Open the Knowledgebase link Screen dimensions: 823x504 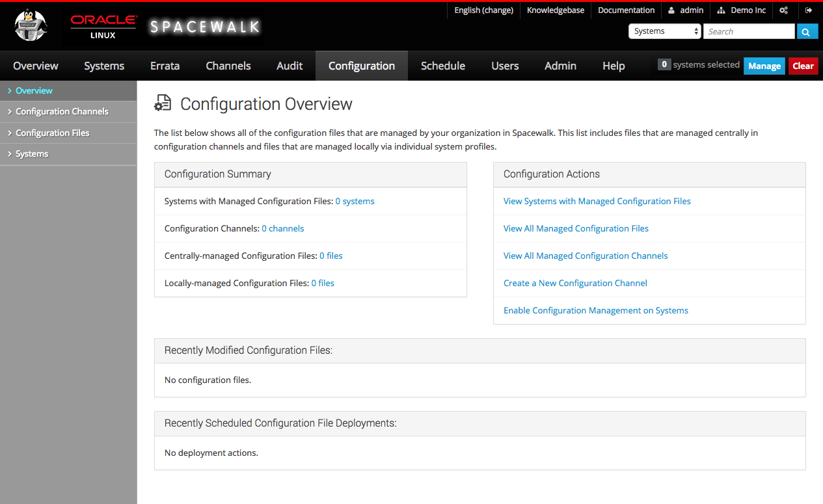click(x=556, y=10)
